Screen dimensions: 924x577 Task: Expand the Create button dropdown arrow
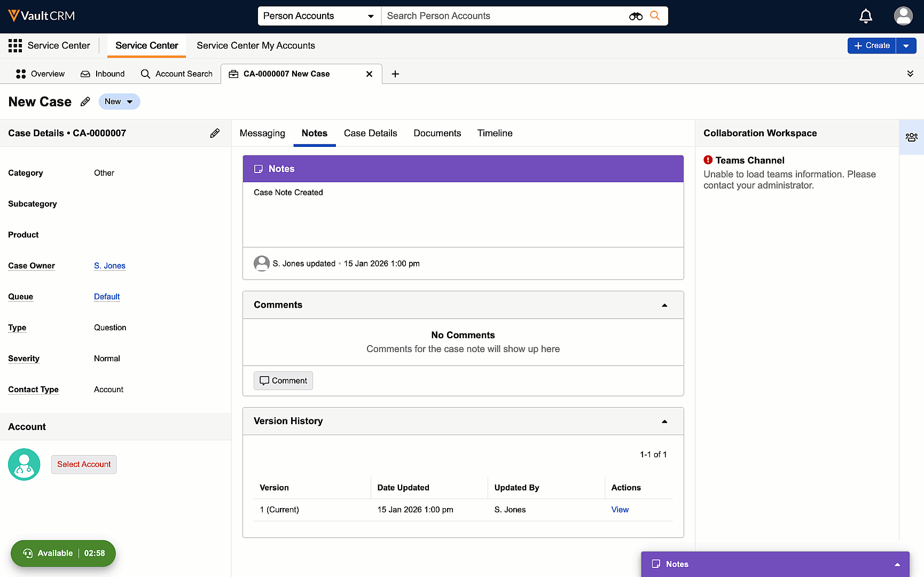906,45
